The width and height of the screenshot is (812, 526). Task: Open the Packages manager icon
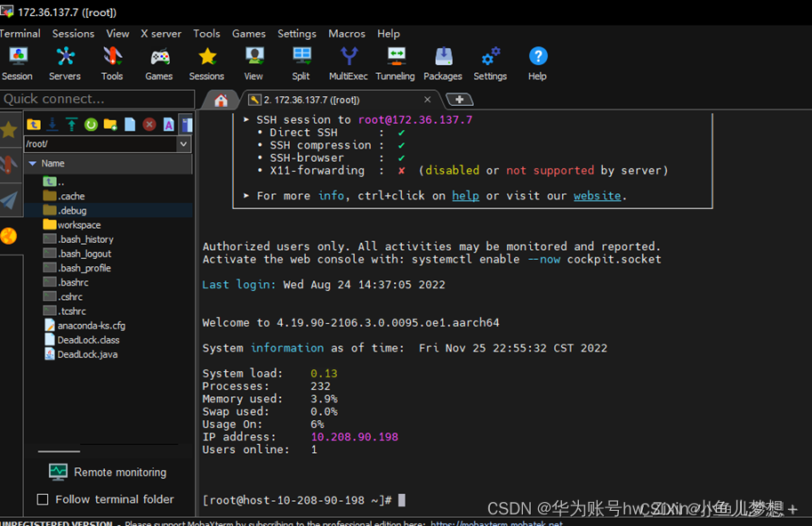(x=442, y=62)
